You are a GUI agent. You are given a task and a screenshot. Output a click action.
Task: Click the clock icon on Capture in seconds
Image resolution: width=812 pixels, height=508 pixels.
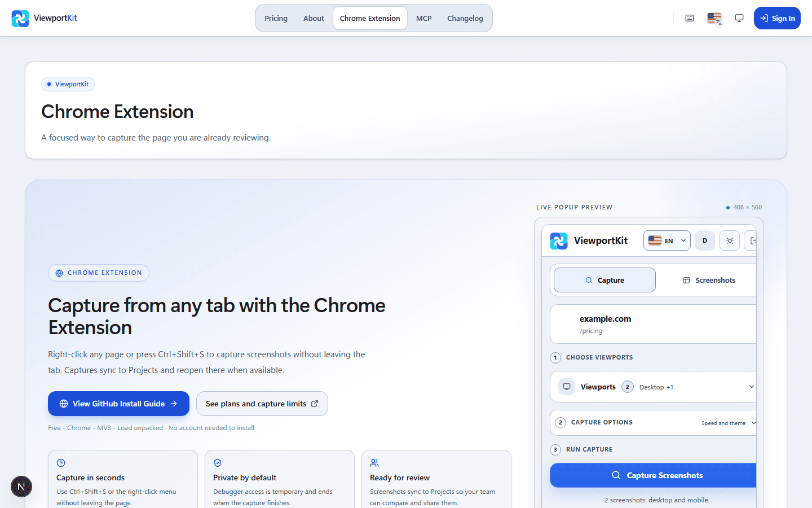pyautogui.click(x=61, y=463)
